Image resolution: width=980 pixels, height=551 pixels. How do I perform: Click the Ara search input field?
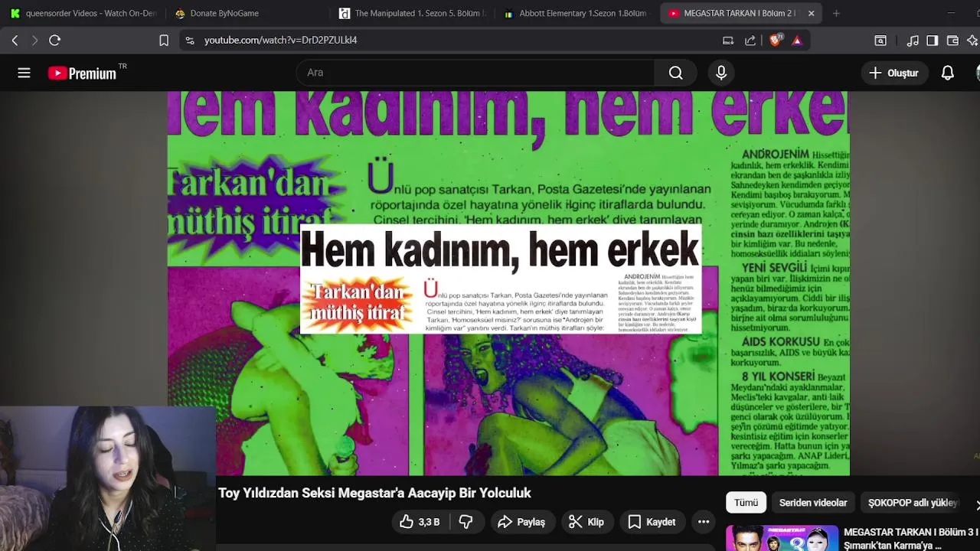pyautogui.click(x=475, y=73)
